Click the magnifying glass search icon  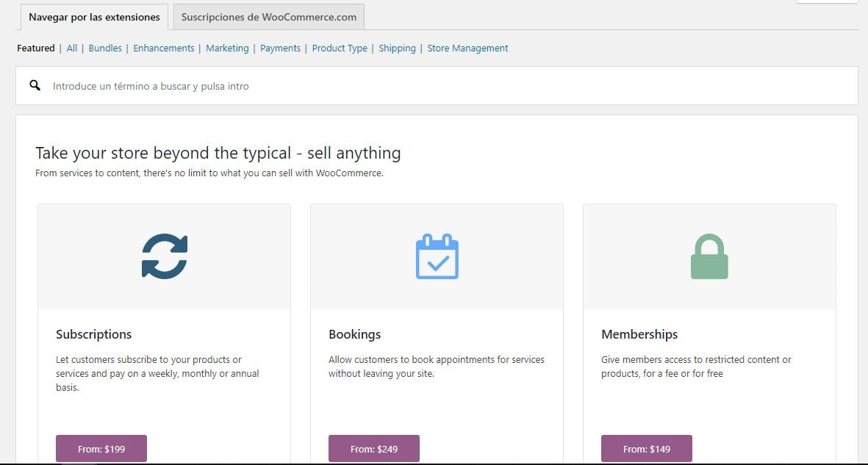(x=35, y=85)
